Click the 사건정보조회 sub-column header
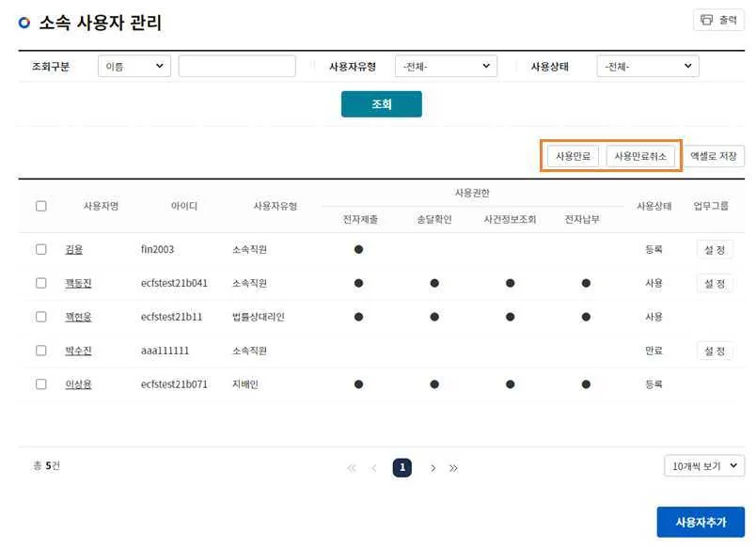756x547 pixels. point(510,220)
